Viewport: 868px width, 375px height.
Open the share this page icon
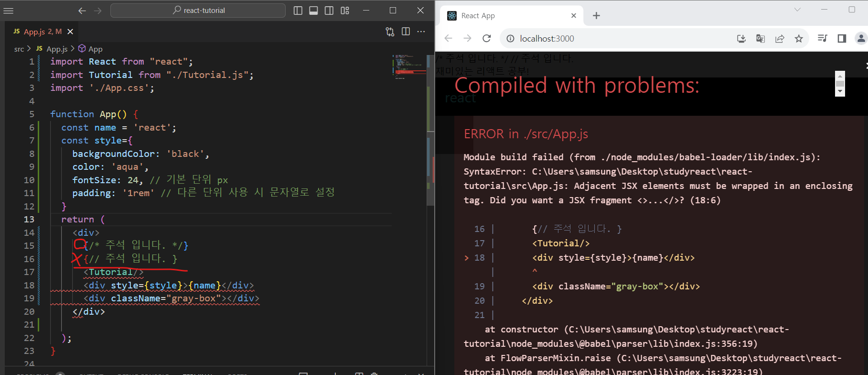(x=780, y=39)
